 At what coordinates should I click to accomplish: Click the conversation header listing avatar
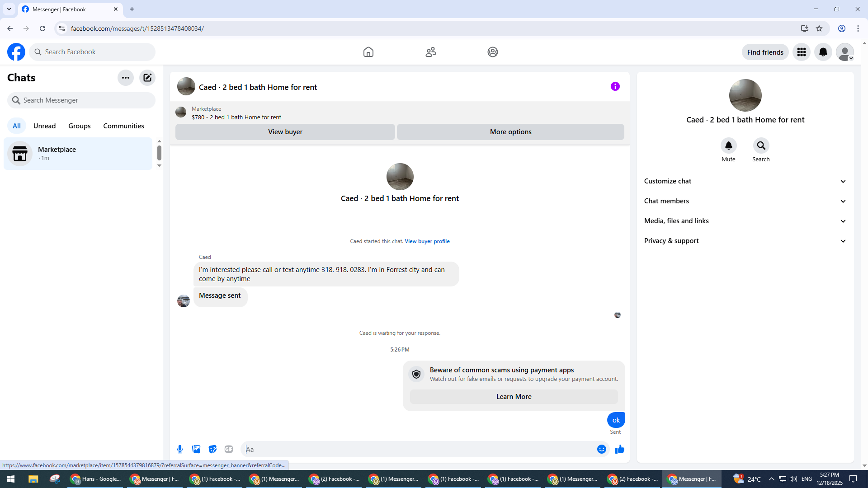[186, 86]
